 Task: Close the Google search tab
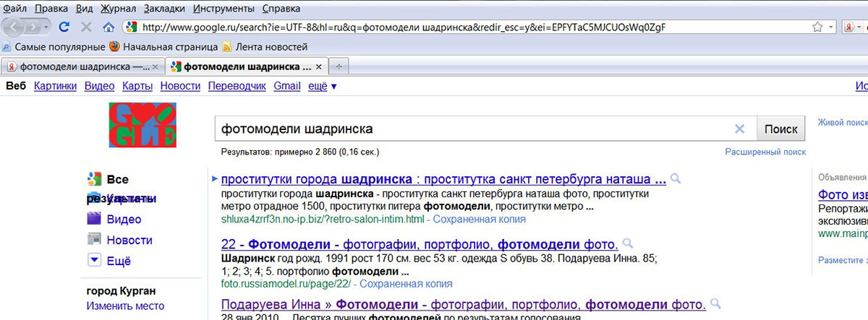coord(320,66)
